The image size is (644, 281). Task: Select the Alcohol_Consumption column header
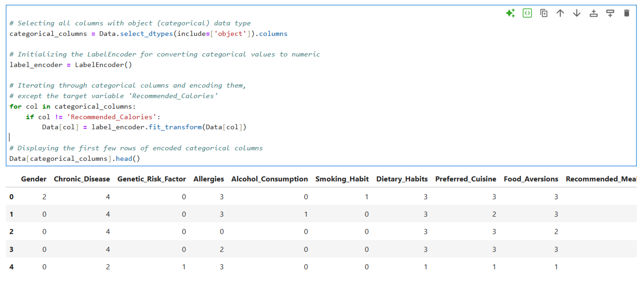point(269,179)
